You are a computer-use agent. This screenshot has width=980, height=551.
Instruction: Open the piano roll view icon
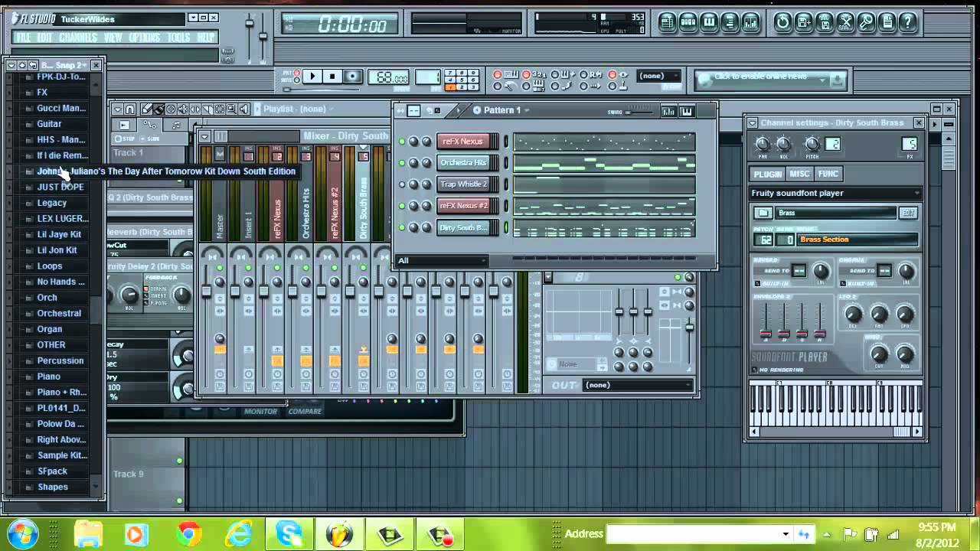point(709,22)
